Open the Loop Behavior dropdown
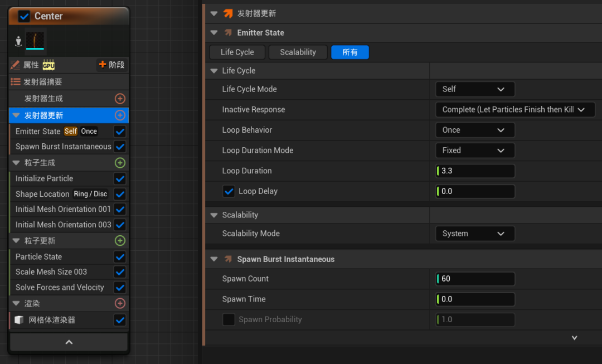 [x=475, y=130]
